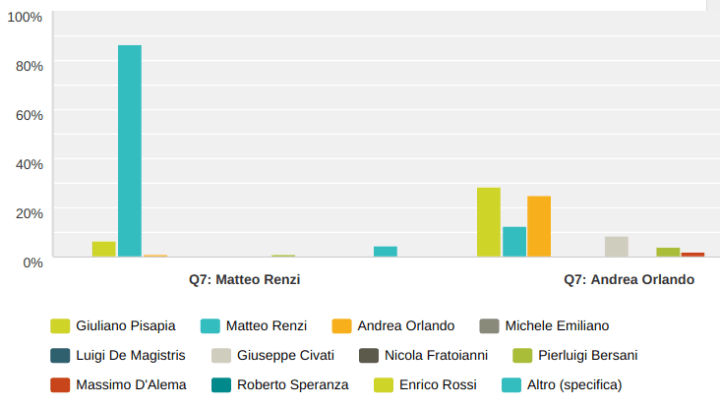Select the orange Andrea Orlando legend swatch
Viewport: 720px width, 406px height.
point(341,326)
